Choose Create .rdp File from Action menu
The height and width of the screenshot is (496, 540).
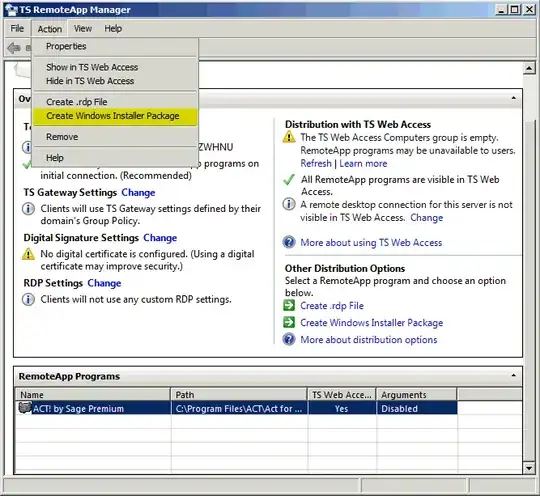click(x=77, y=102)
